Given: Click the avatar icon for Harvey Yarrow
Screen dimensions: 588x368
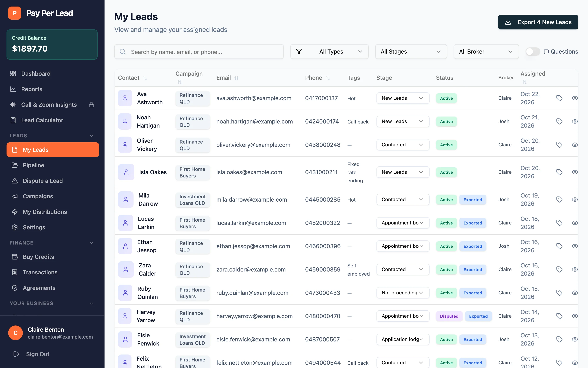Looking at the screenshot, I should tap(125, 316).
